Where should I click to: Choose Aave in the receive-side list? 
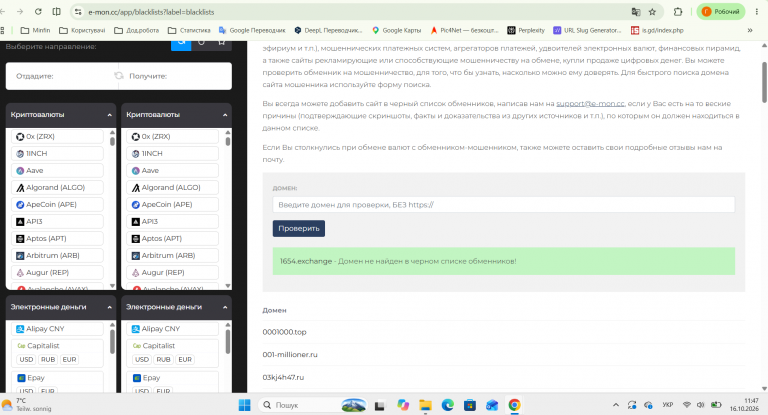pyautogui.click(x=172, y=171)
